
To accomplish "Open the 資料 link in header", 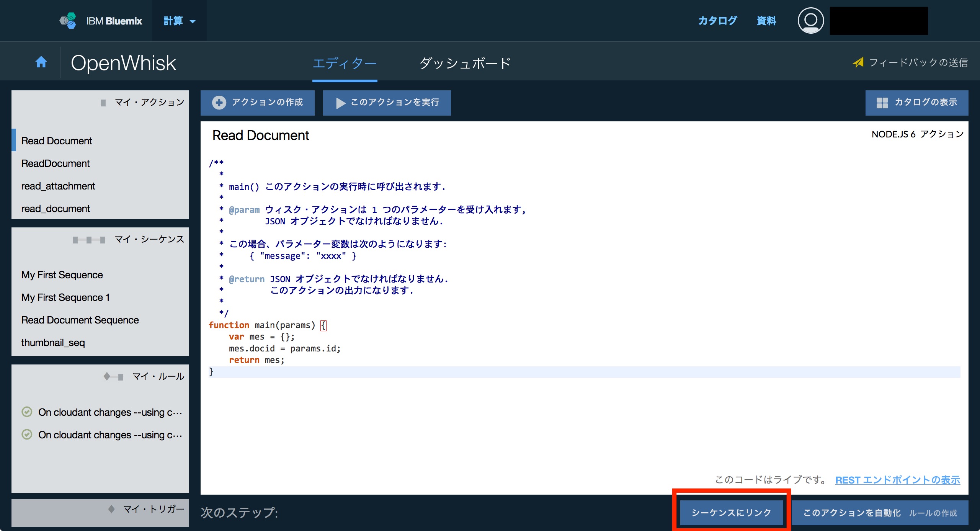I will [x=766, y=21].
